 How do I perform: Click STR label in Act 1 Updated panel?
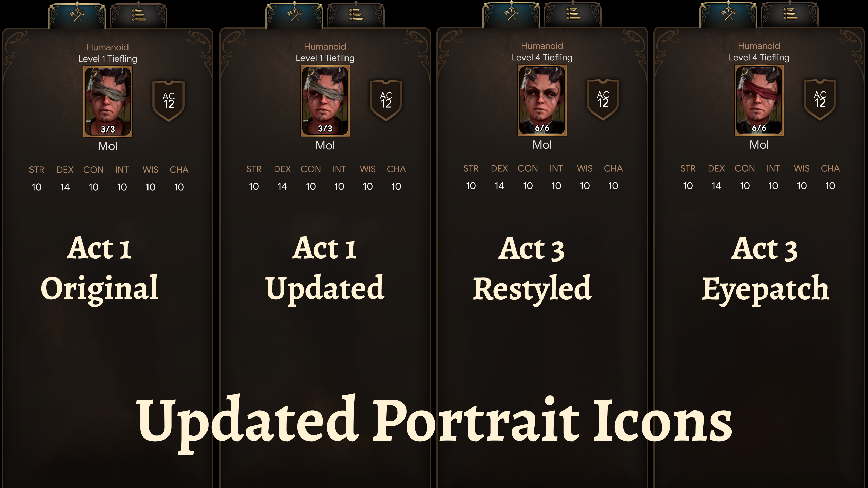[254, 169]
